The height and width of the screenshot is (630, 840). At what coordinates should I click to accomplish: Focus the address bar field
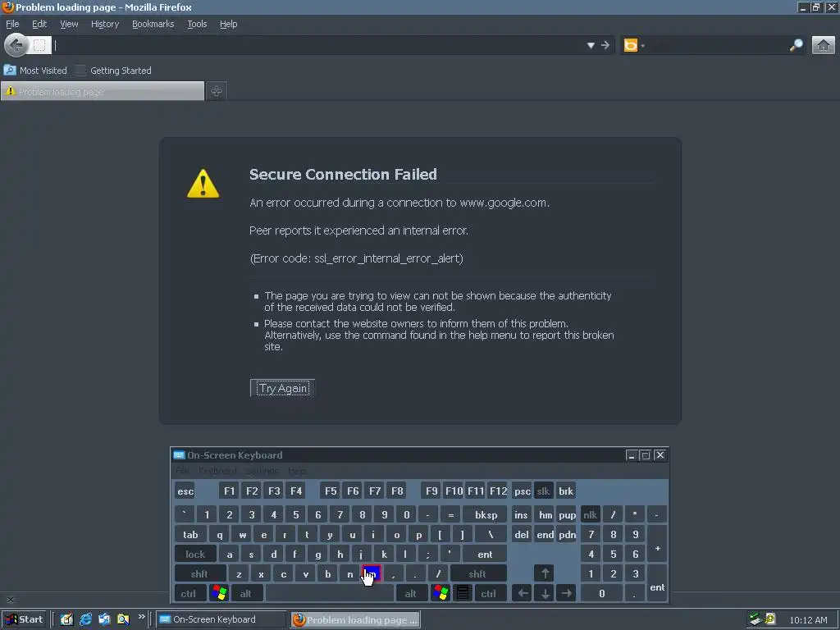click(318, 46)
